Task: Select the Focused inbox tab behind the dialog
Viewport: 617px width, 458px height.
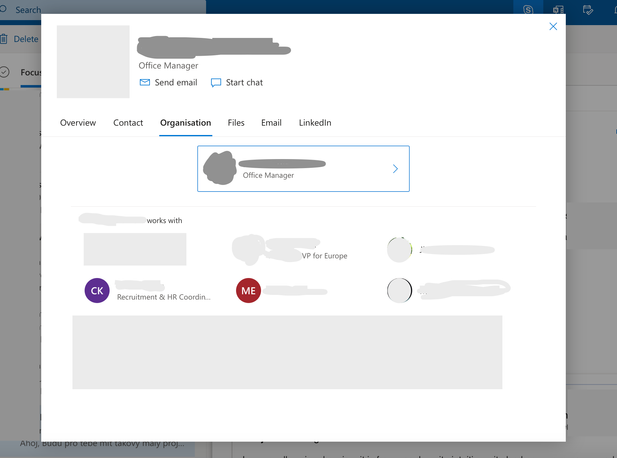Action: pos(31,72)
